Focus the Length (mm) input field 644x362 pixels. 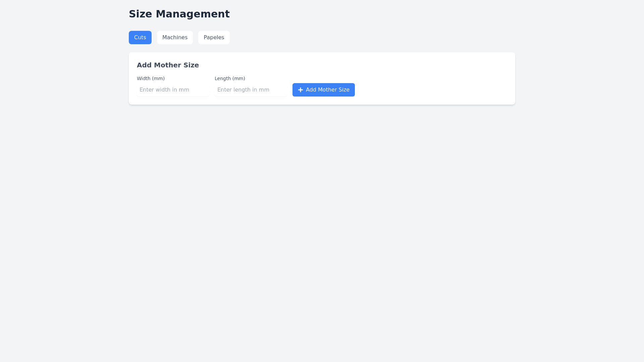(251, 90)
